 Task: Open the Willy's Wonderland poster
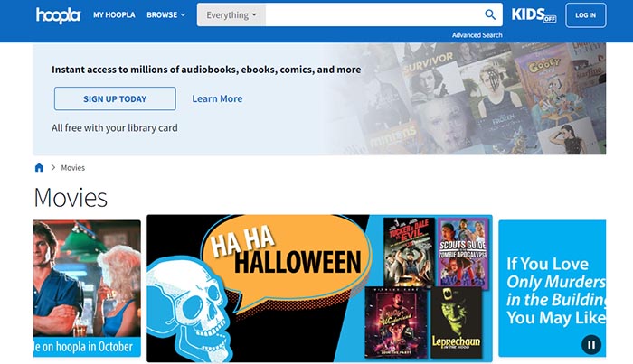(396, 322)
